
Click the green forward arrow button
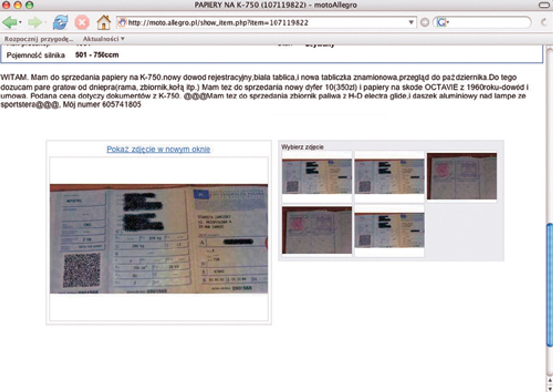pos(34,22)
